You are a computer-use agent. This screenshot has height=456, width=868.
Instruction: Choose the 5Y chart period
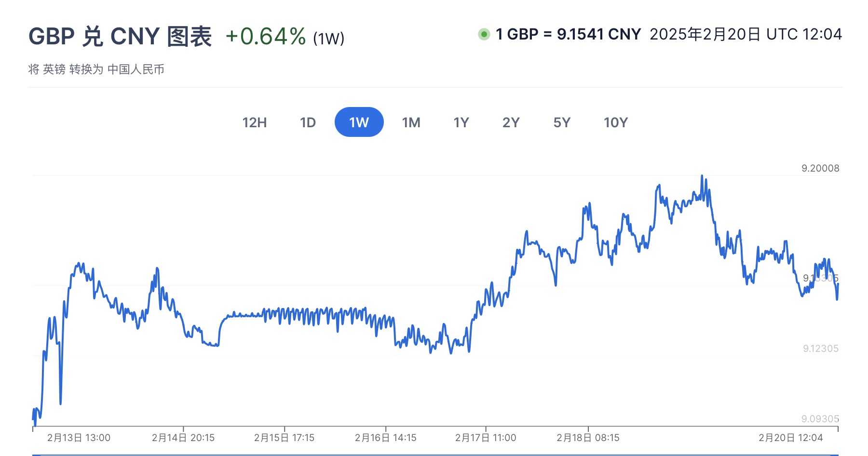562,122
